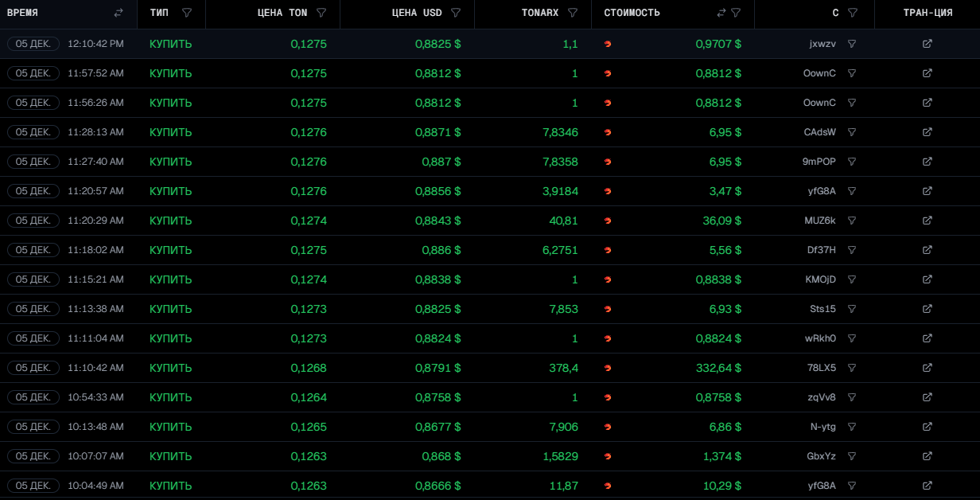Screen dimensions: 980x500
Task: Select the USD price 0,8871 $
Action: tap(437, 132)
